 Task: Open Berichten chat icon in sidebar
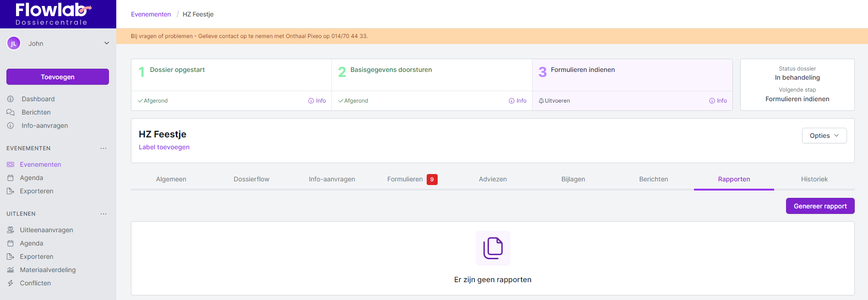point(11,112)
